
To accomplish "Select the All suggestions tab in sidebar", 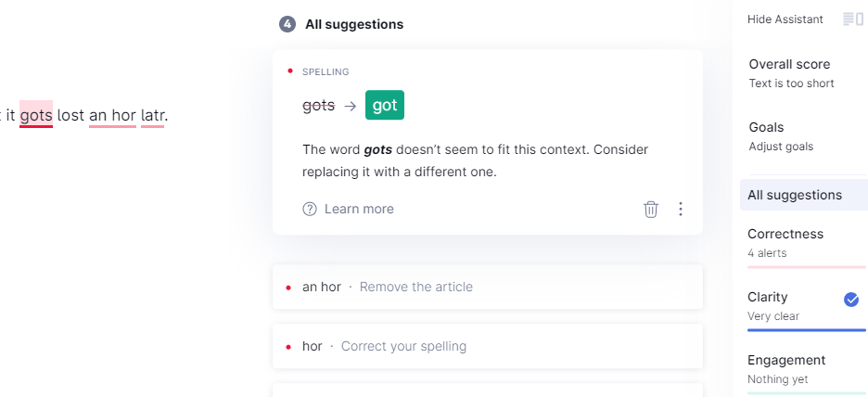I will coord(804,195).
